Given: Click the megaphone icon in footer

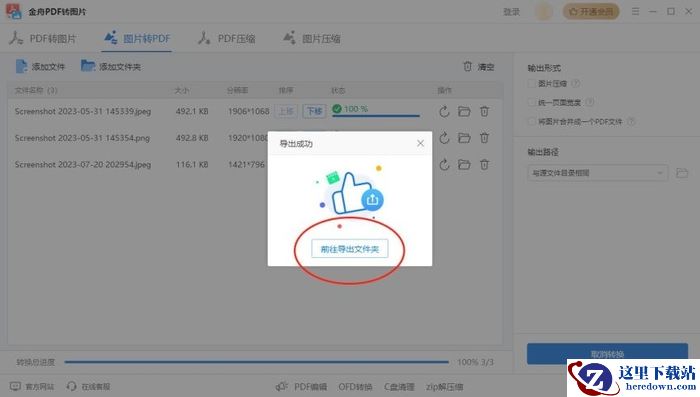Looking at the screenshot, I should tap(281, 386).
